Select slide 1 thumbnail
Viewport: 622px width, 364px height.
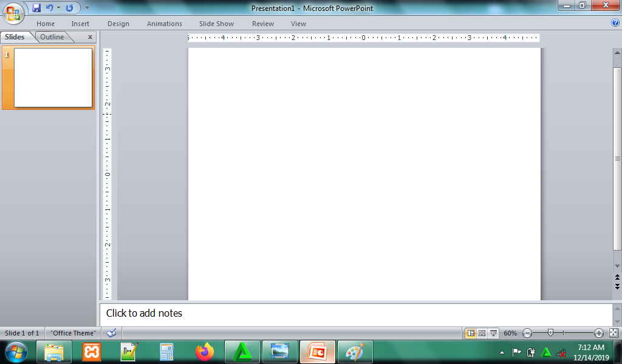click(x=53, y=78)
